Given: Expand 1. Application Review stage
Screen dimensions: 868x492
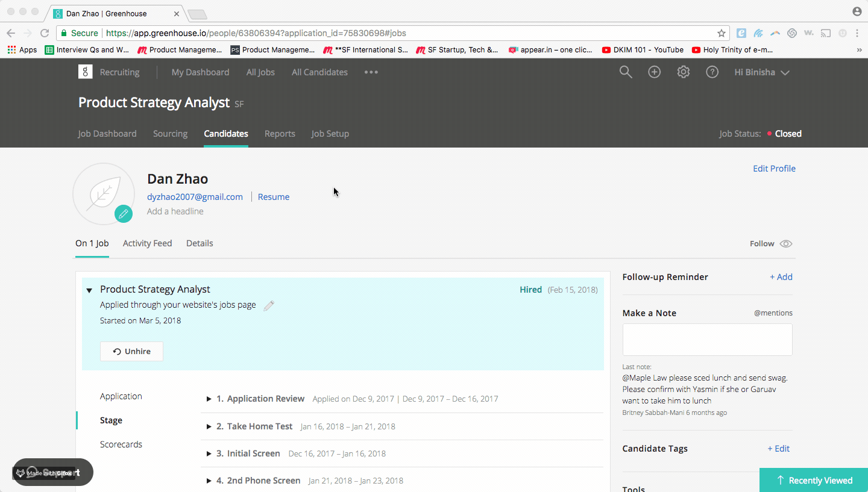Looking at the screenshot, I should [209, 399].
